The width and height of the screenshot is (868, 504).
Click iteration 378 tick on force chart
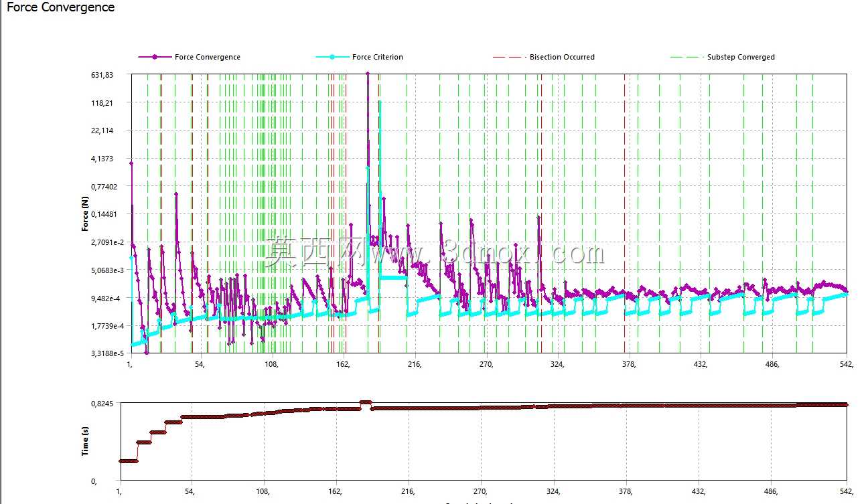[x=629, y=364]
